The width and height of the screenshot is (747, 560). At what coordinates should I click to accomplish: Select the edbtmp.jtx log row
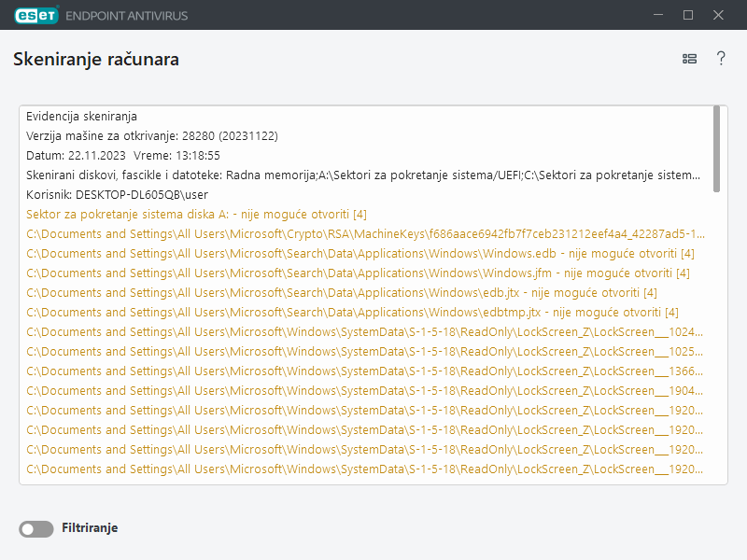(352, 312)
